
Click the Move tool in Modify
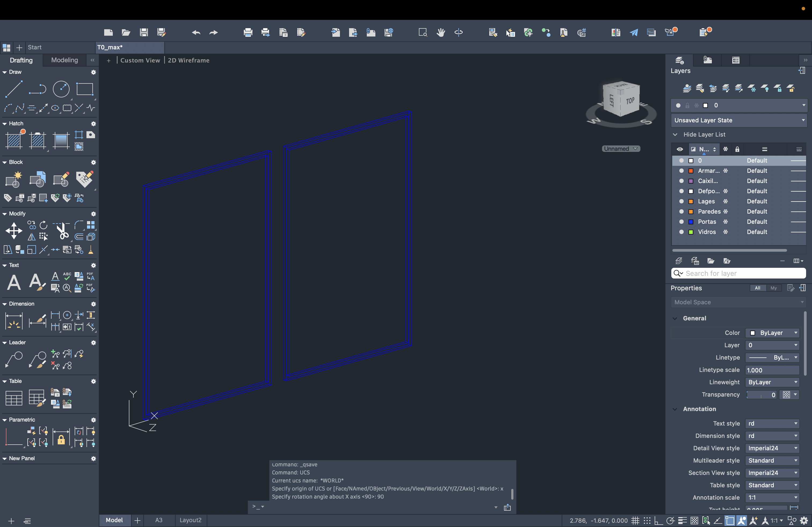[14, 231]
